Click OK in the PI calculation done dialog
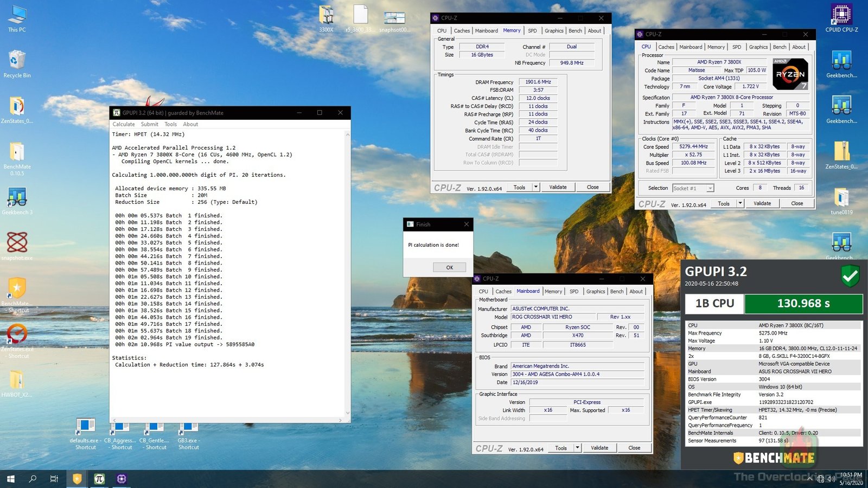Viewport: 868px width, 488px height. pos(449,267)
